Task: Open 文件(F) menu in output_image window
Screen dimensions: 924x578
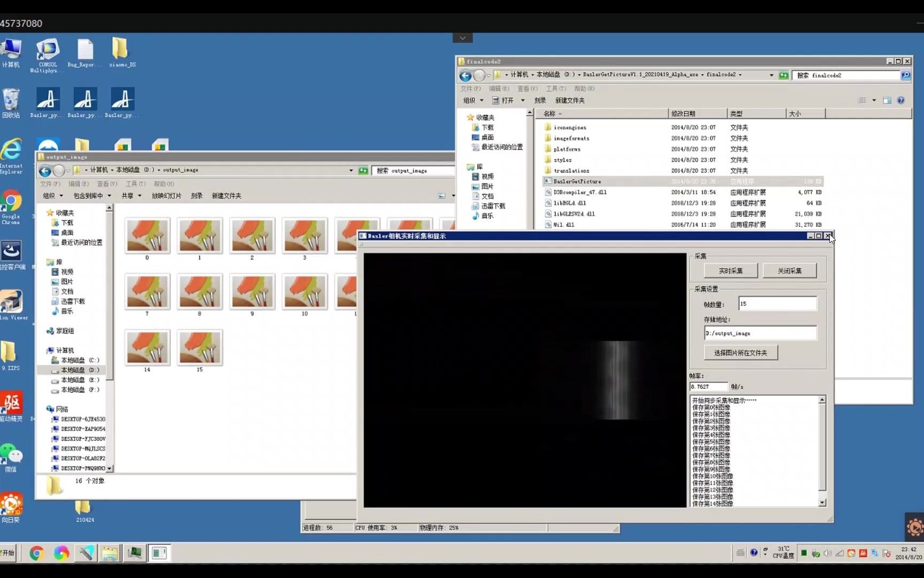Action: [50, 184]
